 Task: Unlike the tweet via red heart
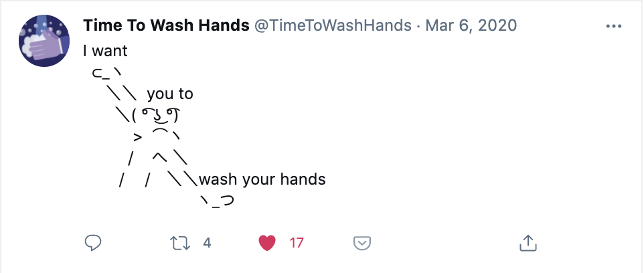[266, 243]
